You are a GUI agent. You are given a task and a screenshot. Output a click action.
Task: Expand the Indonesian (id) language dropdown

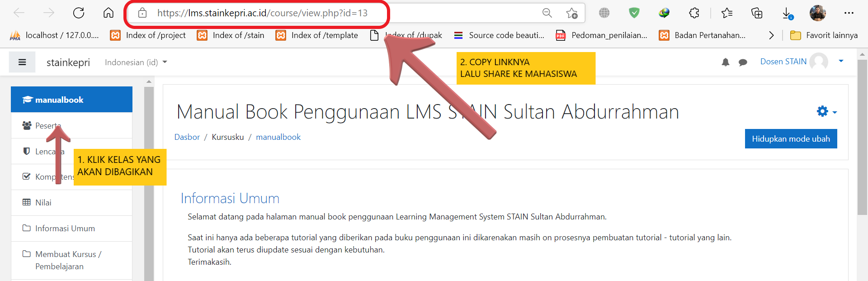(136, 62)
